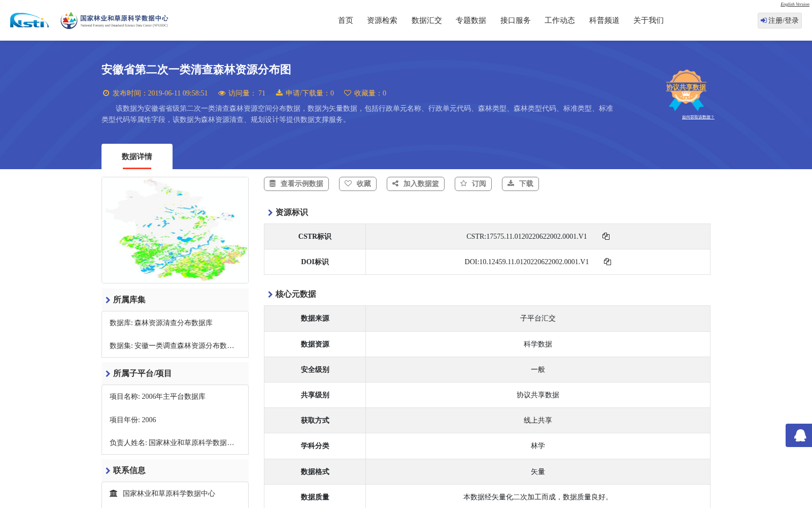The image size is (812, 508).
Task: Open 数据库: 森林资源清查分布数据库 entry
Action: point(161,323)
